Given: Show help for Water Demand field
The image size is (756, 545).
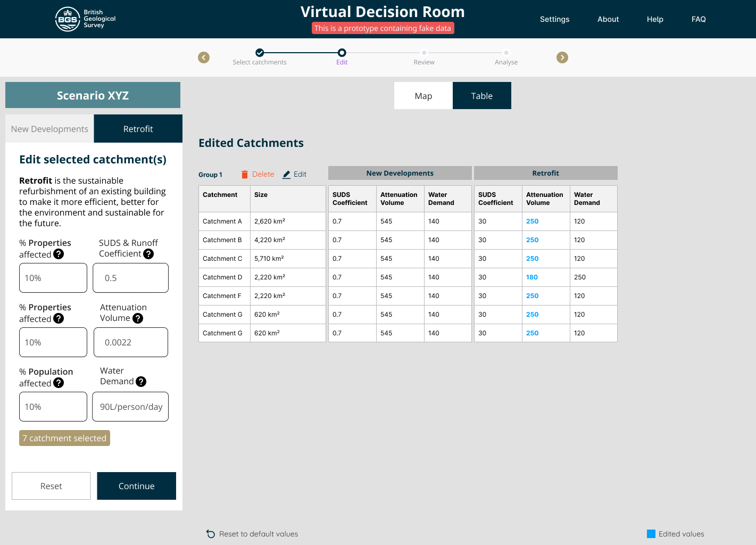Looking at the screenshot, I should point(141,382).
